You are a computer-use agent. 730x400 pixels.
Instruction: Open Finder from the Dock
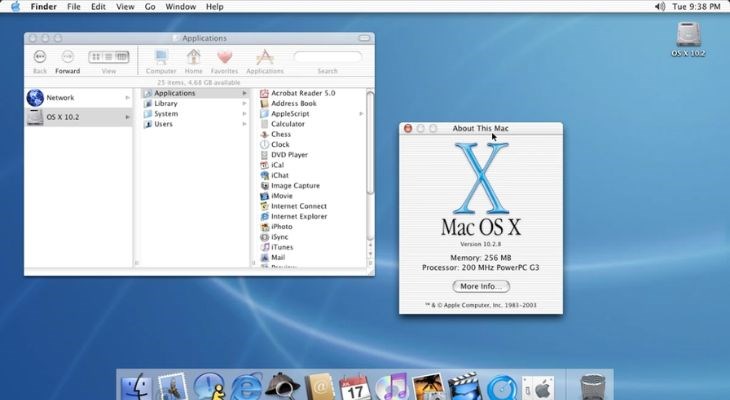pos(136,387)
